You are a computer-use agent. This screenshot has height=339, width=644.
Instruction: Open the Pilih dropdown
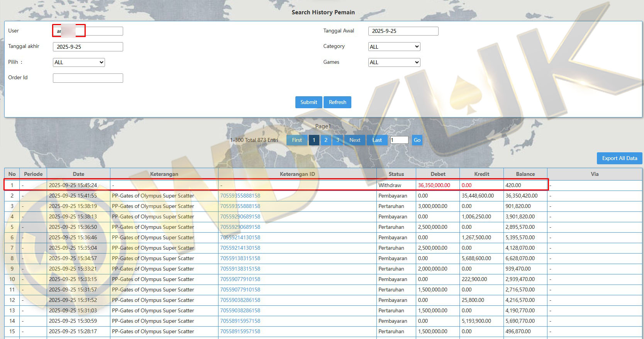coord(79,62)
